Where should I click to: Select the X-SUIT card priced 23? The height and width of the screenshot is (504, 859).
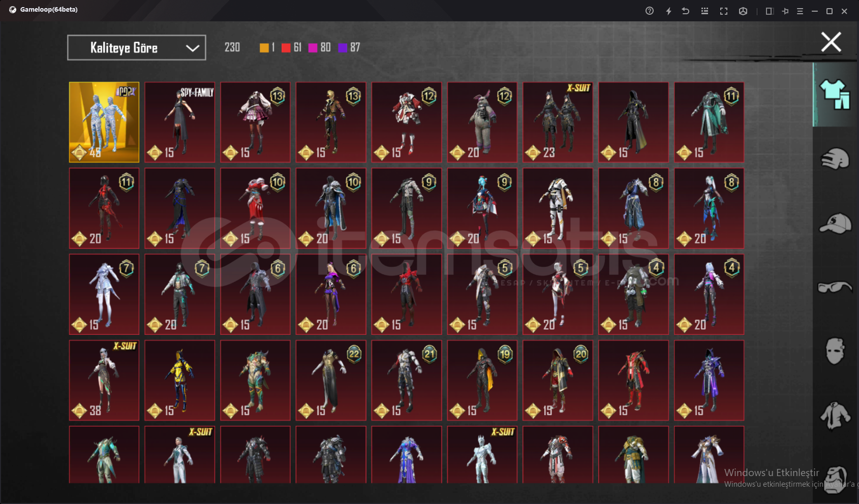558,122
